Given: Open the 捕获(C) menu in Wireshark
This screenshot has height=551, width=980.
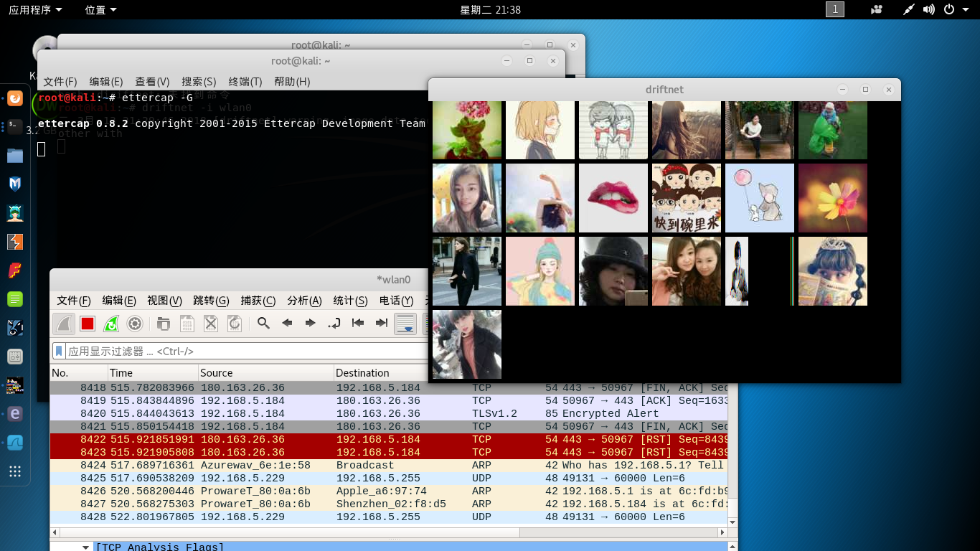Looking at the screenshot, I should click(x=258, y=301).
